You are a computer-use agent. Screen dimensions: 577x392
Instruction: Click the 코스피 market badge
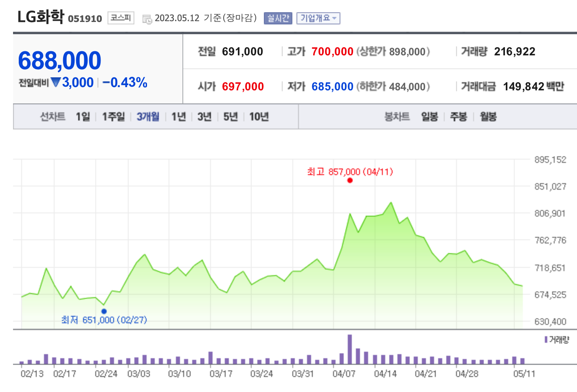click(x=121, y=18)
